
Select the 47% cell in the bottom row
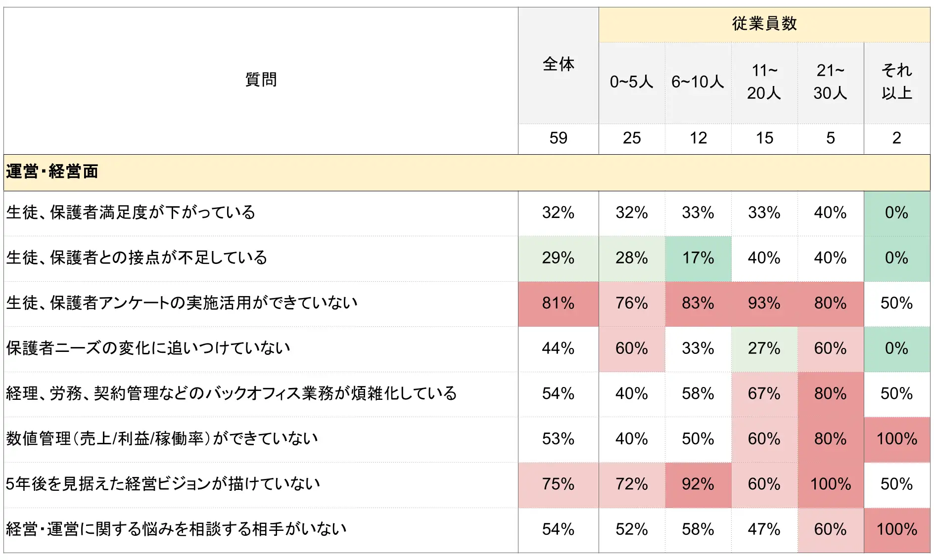[x=764, y=529]
